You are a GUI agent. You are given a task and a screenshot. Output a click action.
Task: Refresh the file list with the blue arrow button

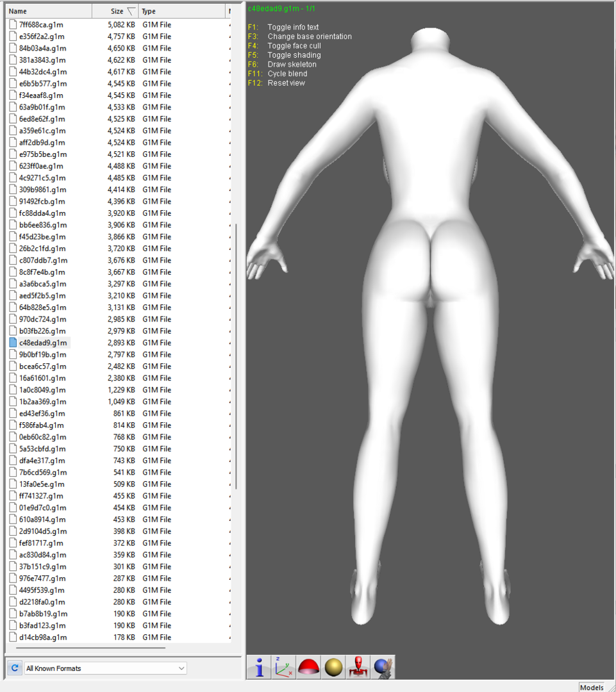15,668
